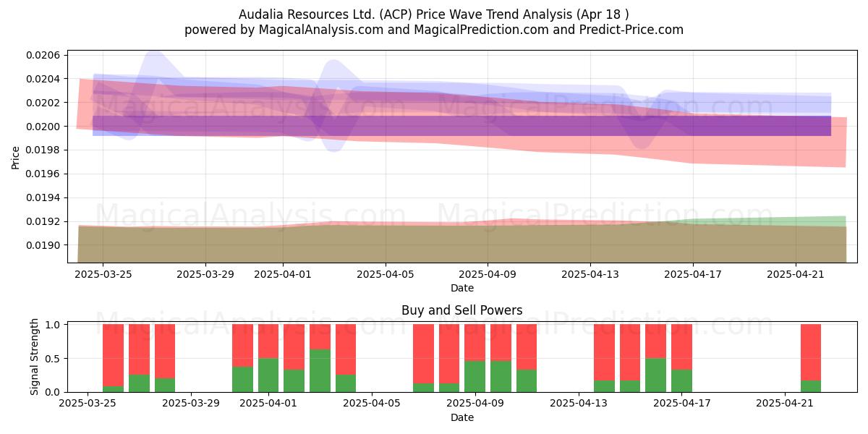868x434 pixels.
Task: Click the 2025-03-29 date tick on the price chart
Action: (205, 274)
